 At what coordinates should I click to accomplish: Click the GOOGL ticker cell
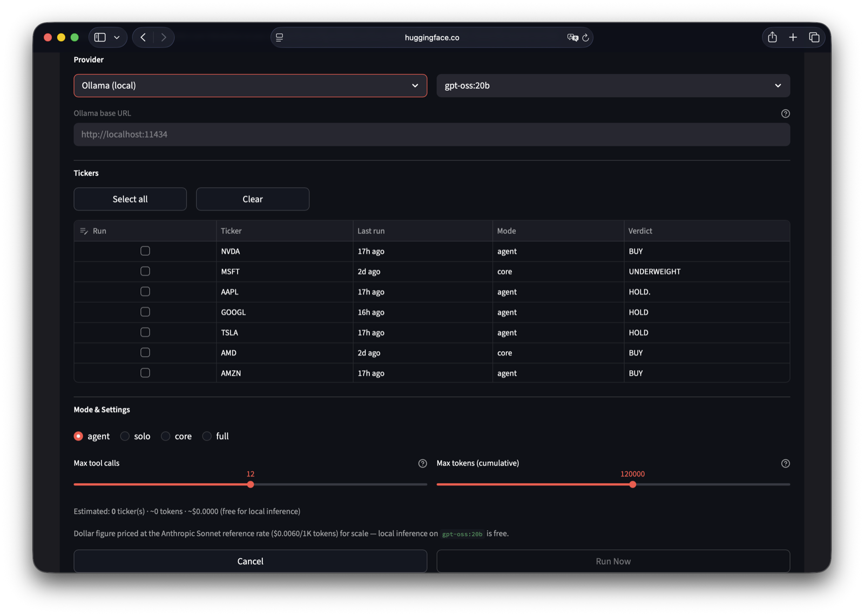point(285,312)
